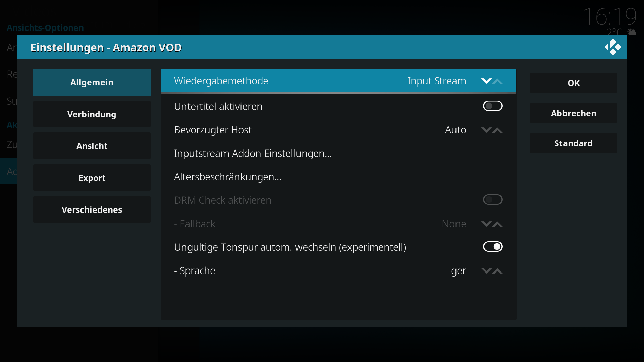644x362 pixels.
Task: Click the ger language value
Action: pos(459,271)
